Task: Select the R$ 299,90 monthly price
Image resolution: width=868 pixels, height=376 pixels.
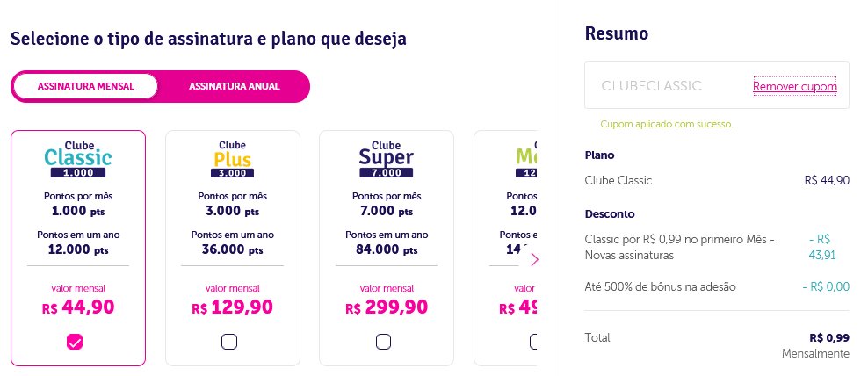Action: [x=387, y=307]
